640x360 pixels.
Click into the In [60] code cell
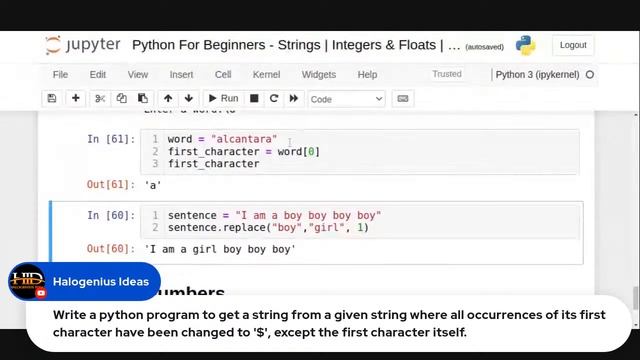360,222
